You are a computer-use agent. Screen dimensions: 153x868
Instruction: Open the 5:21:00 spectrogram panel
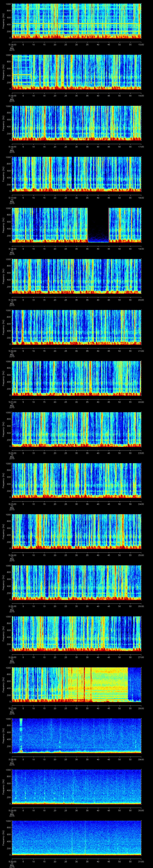76,378
